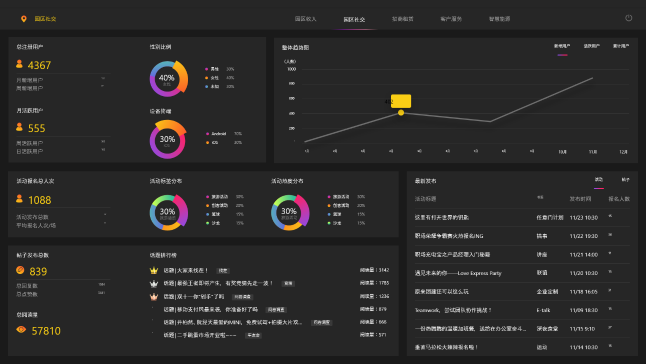The height and width of the screenshot is (364, 646).
Task: Toggle the underlined first series in trend chart legend
Action: (x=562, y=46)
